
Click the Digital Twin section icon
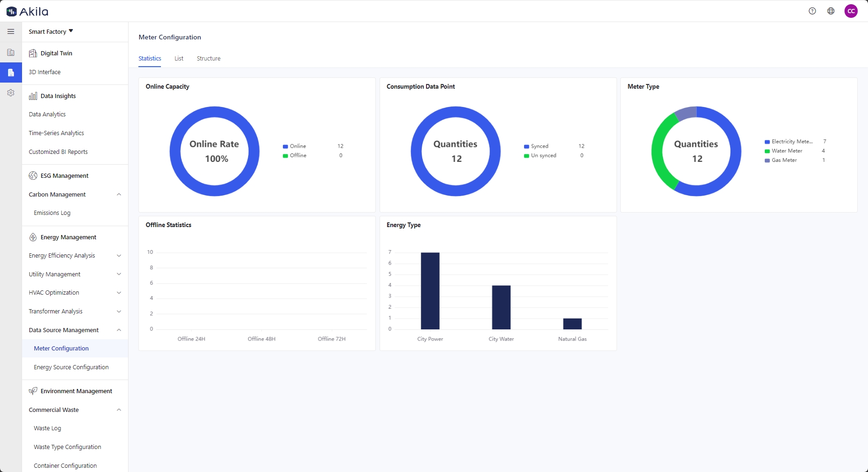click(33, 53)
